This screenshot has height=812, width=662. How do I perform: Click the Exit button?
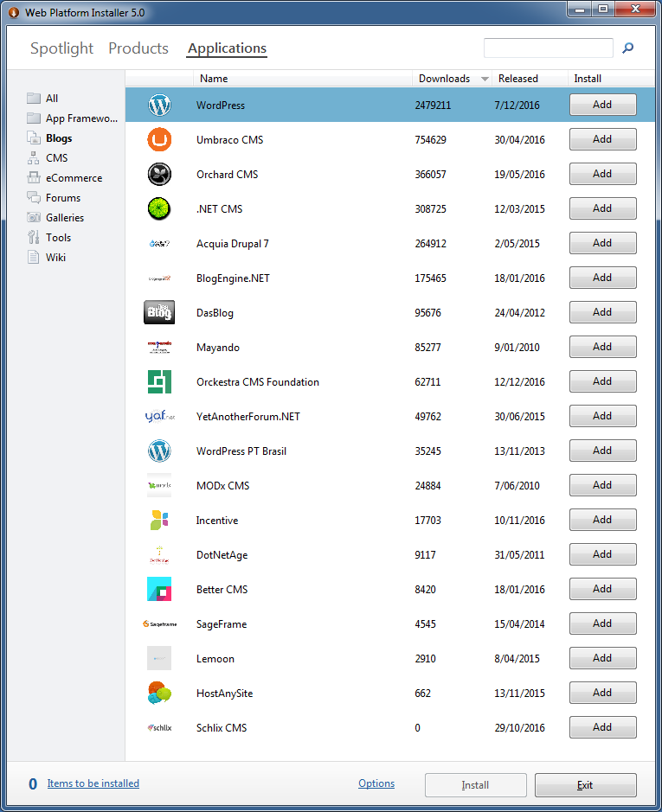click(585, 785)
